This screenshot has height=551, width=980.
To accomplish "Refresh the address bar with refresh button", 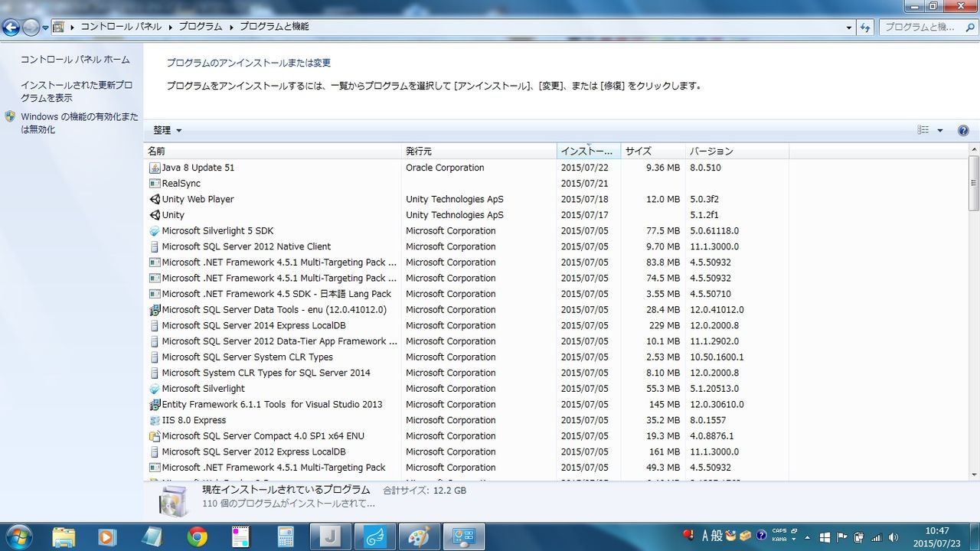I will 866,27.
